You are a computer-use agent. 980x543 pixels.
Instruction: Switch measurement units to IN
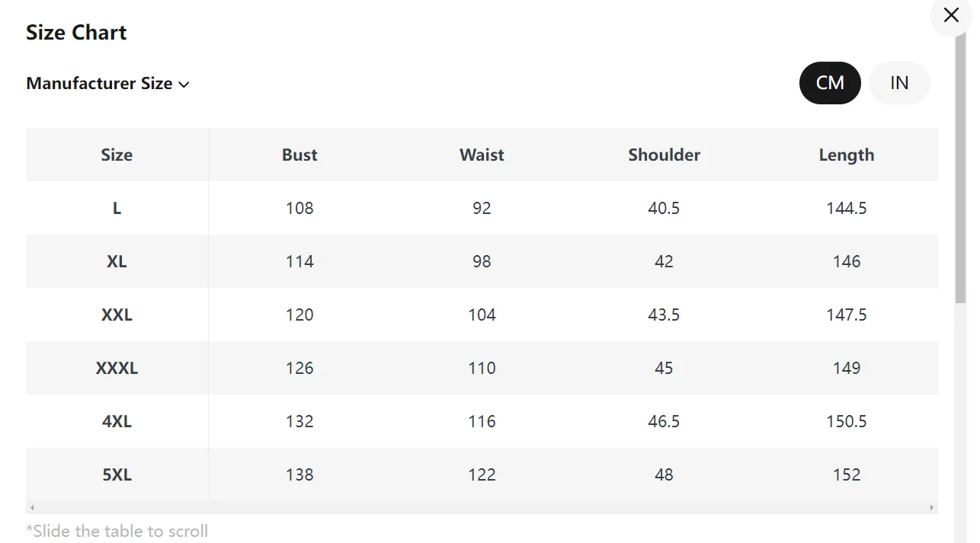(x=899, y=83)
